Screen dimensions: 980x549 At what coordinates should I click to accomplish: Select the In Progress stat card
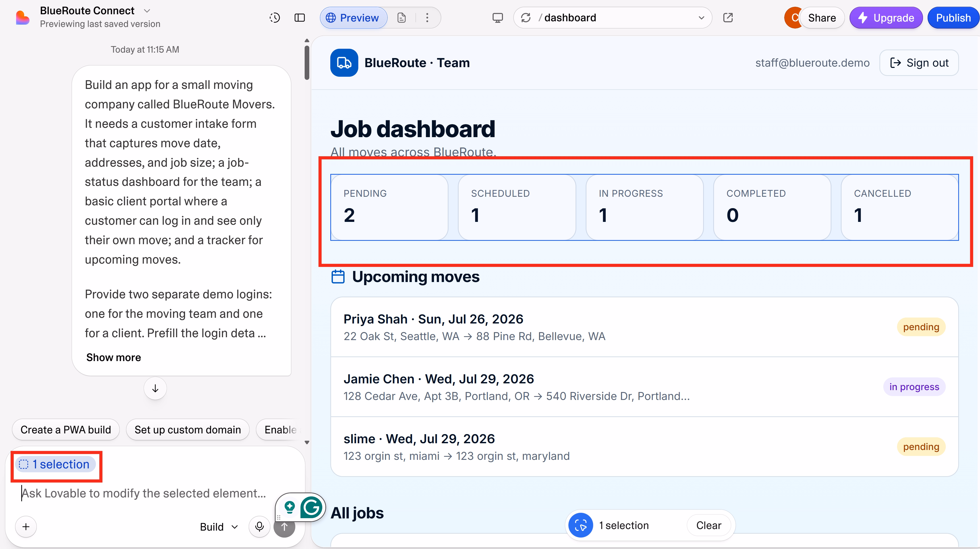645,207
